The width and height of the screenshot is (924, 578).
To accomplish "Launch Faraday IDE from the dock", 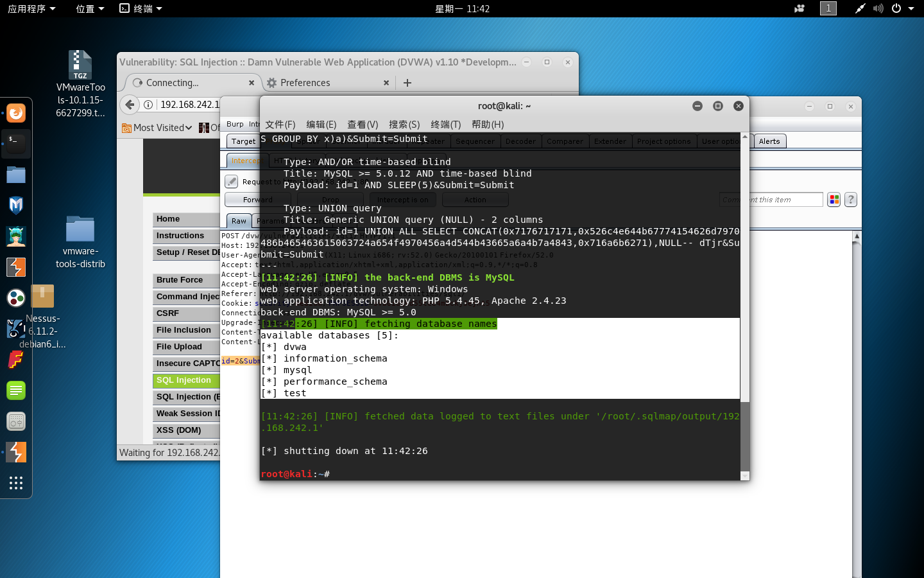I will tap(16, 360).
